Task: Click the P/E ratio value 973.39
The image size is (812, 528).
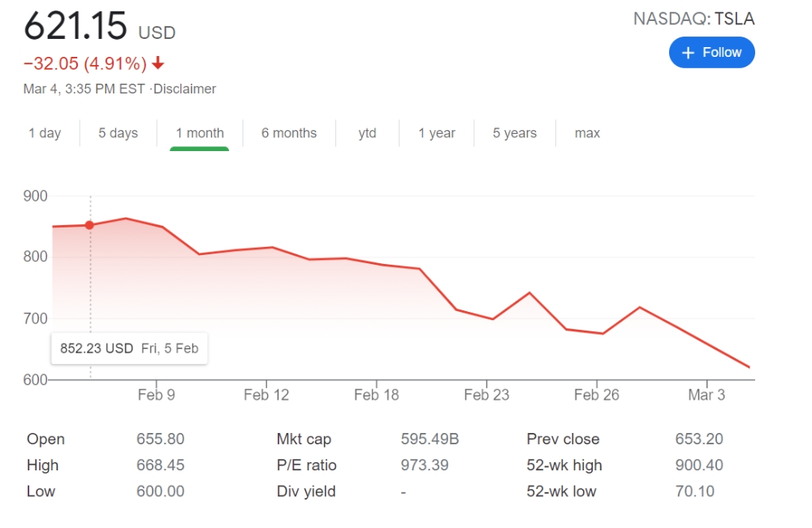Action: pos(425,465)
